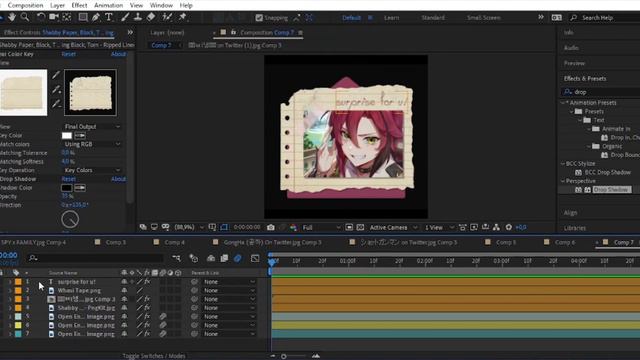
Task: Click Toggle Switches / Modes button
Action: (x=154, y=356)
